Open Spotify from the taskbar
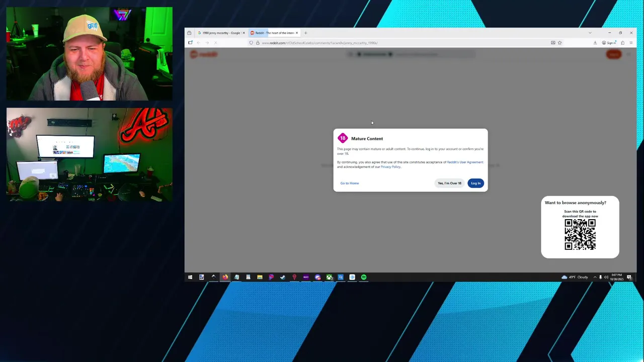 (364, 277)
